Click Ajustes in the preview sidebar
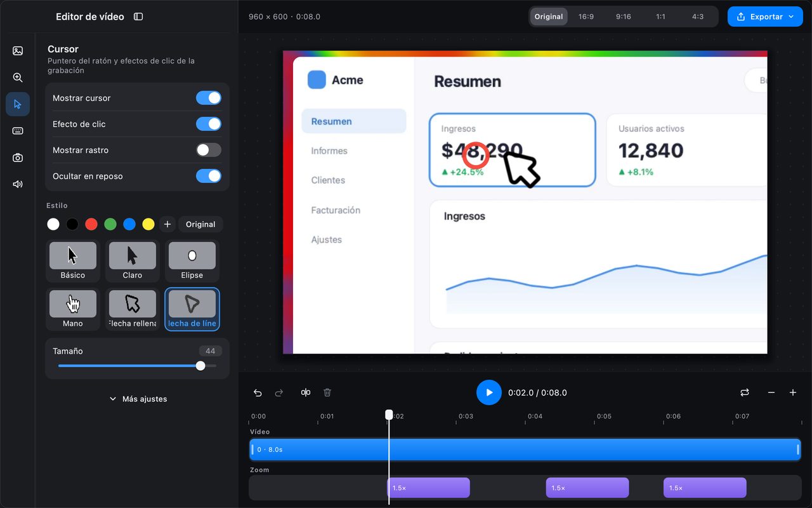Viewport: 812px width, 508px height. point(327,239)
